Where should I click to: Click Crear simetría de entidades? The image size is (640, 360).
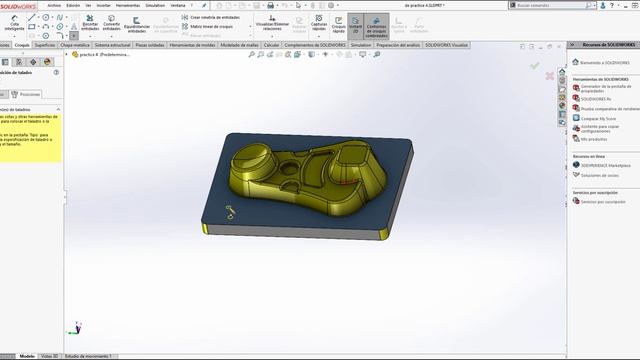tap(211, 18)
